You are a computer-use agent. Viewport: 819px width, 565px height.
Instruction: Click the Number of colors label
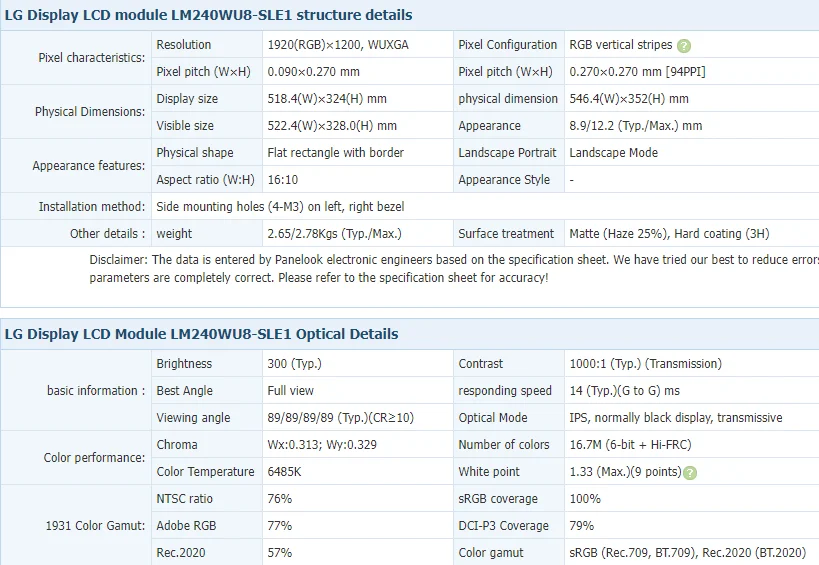point(504,445)
